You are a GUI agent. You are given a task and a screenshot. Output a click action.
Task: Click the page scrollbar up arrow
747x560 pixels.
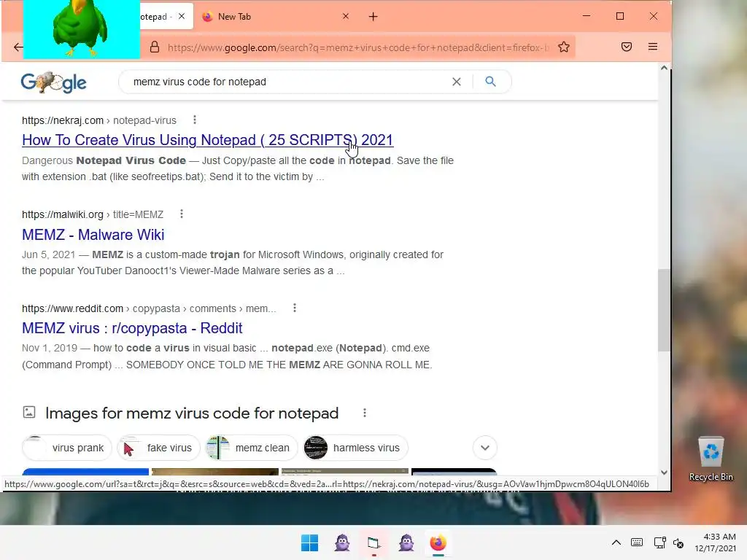tap(664, 68)
